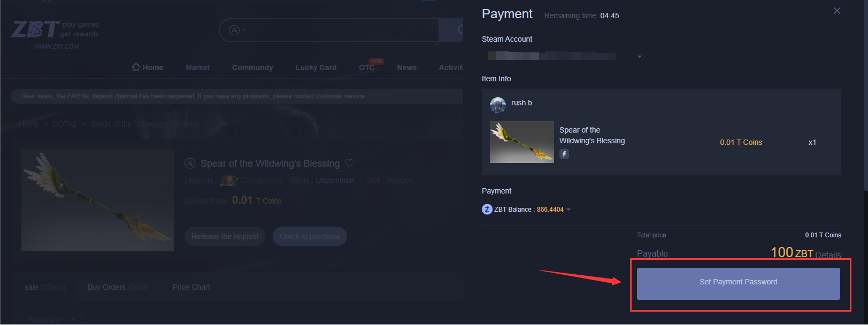Open the News nav item

(x=407, y=67)
